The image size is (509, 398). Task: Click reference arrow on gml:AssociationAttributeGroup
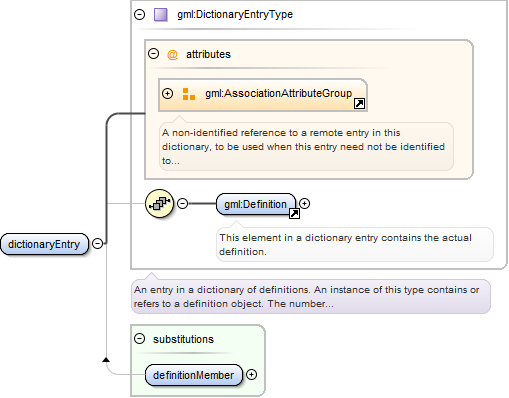point(359,104)
